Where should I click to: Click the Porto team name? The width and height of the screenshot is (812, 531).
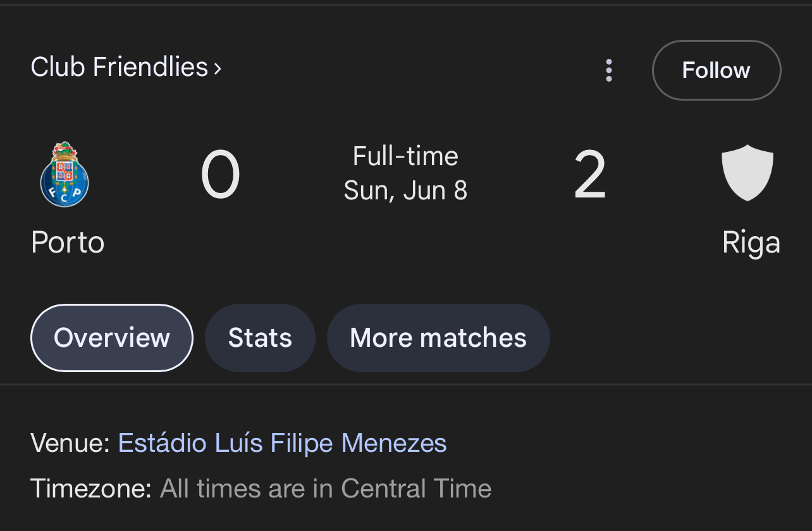pos(68,243)
